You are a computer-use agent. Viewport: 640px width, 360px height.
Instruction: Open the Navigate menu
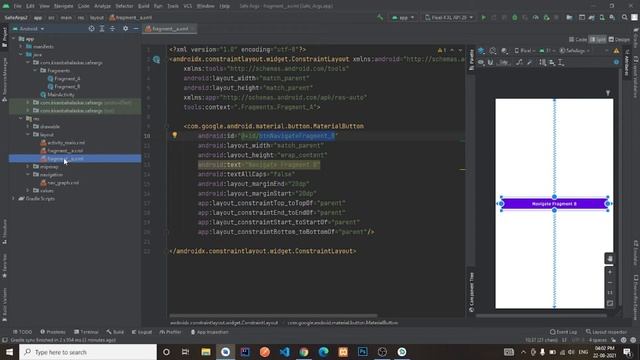63,6
